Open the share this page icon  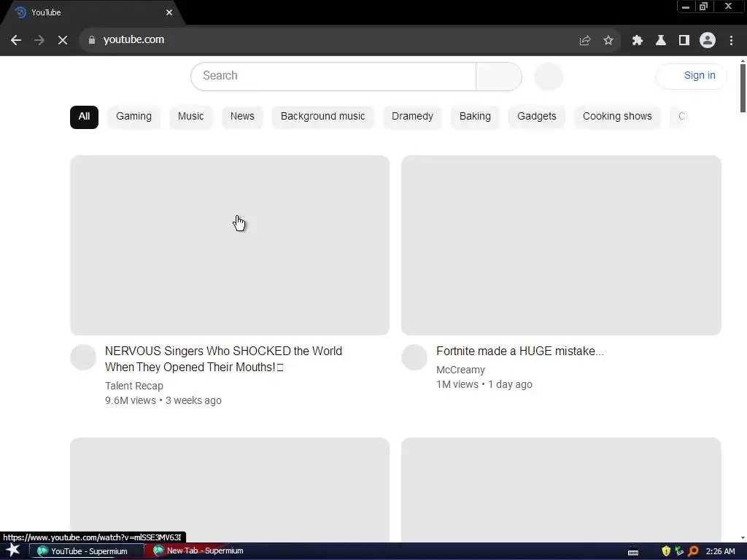coord(585,41)
